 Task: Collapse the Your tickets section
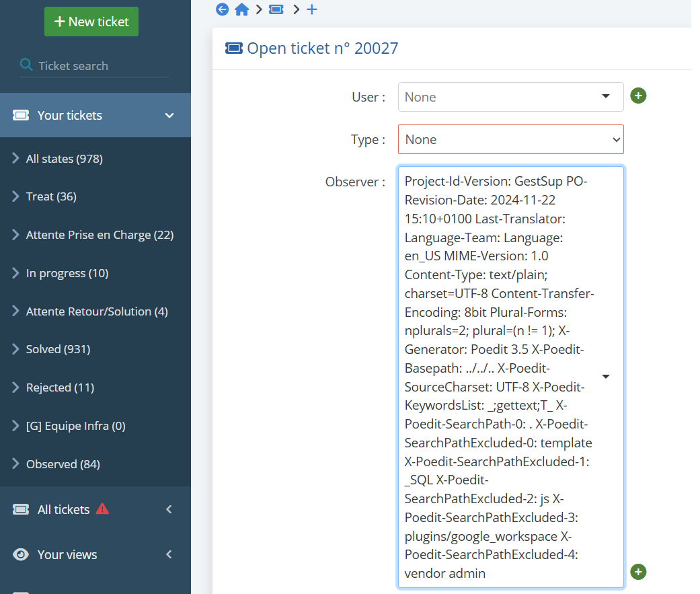pos(169,116)
